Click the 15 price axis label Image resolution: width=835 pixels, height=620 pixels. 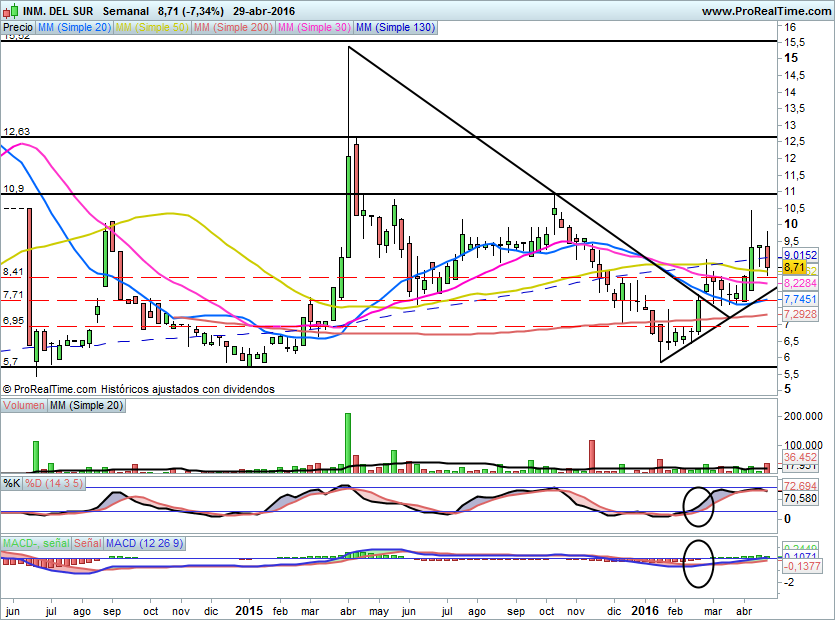[x=791, y=58]
